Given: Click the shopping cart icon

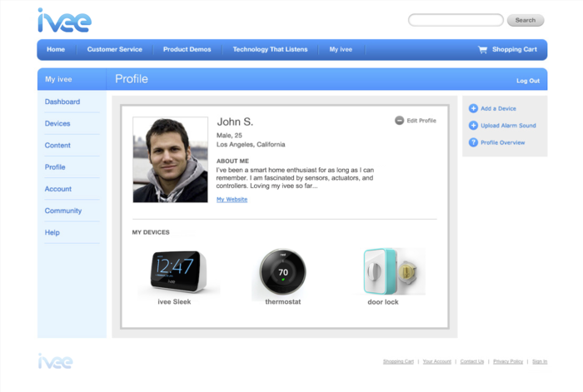Looking at the screenshot, I should 482,49.
